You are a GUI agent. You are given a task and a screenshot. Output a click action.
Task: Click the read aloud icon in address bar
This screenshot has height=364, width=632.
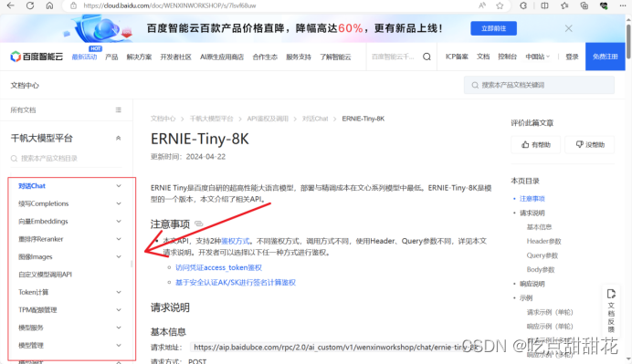482,5
